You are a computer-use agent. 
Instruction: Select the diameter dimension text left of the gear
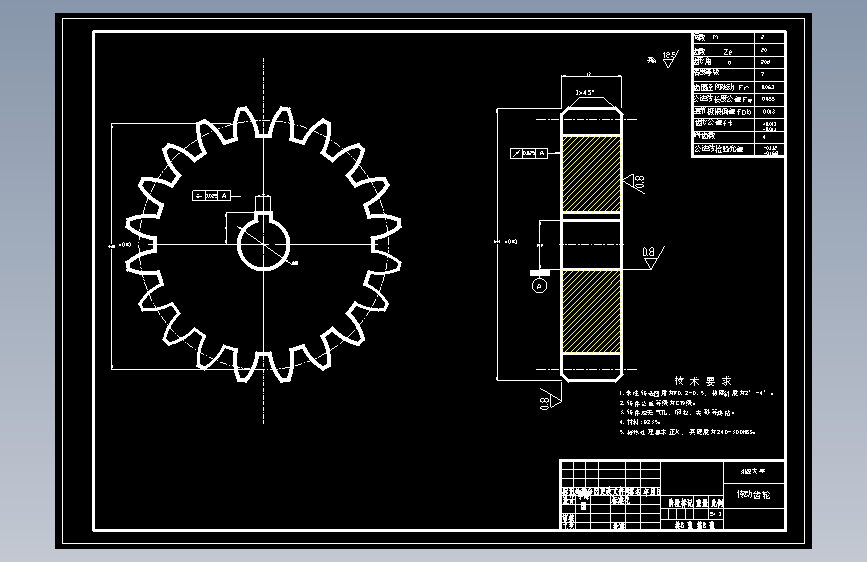tap(121, 244)
